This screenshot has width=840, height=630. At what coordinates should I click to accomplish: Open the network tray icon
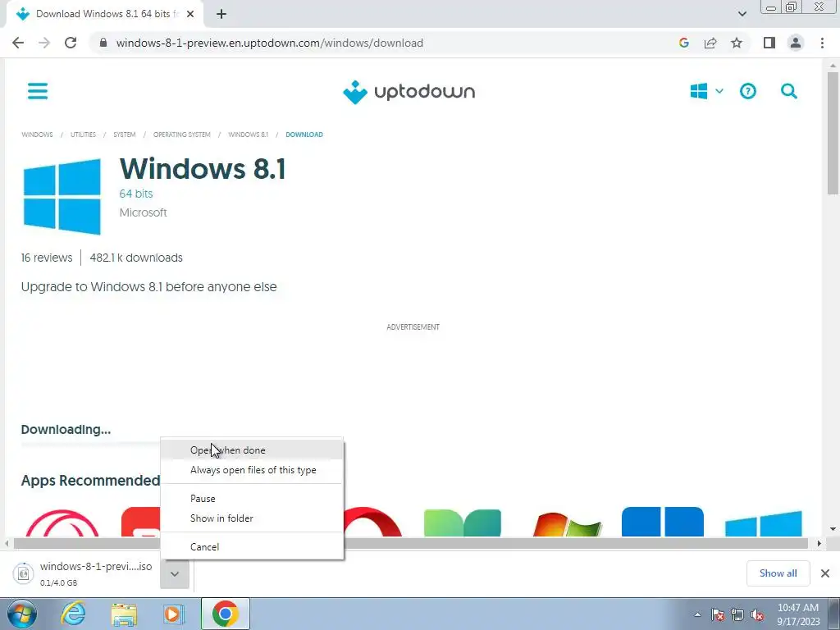point(737,615)
